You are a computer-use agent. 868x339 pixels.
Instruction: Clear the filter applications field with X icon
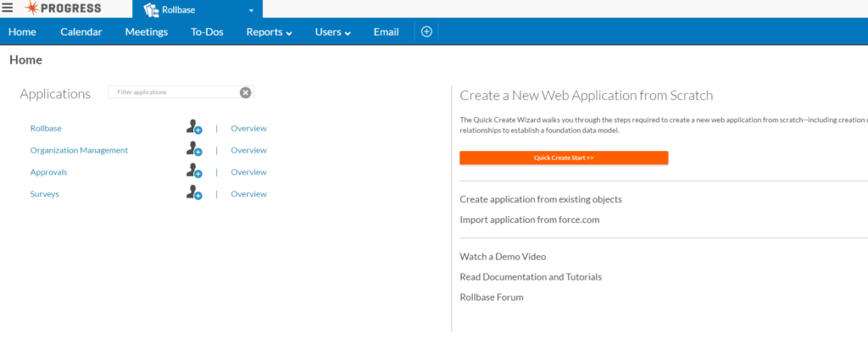pos(245,92)
